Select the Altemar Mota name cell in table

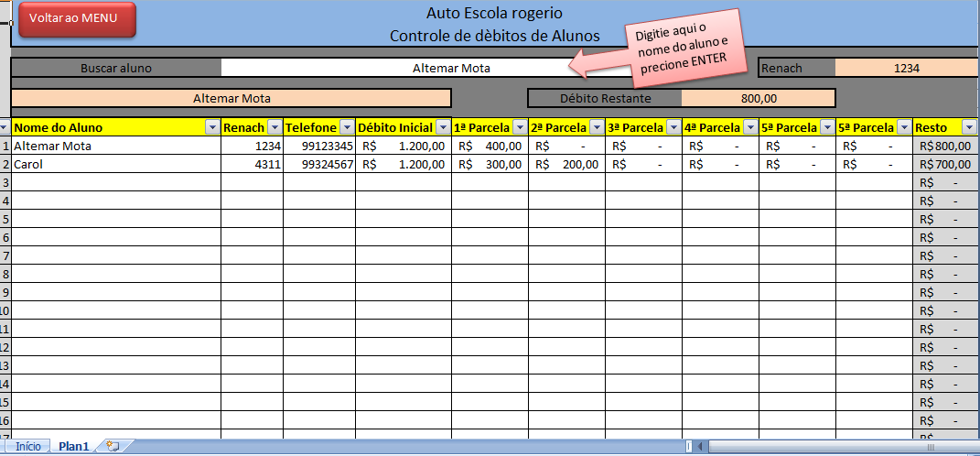[115, 147]
